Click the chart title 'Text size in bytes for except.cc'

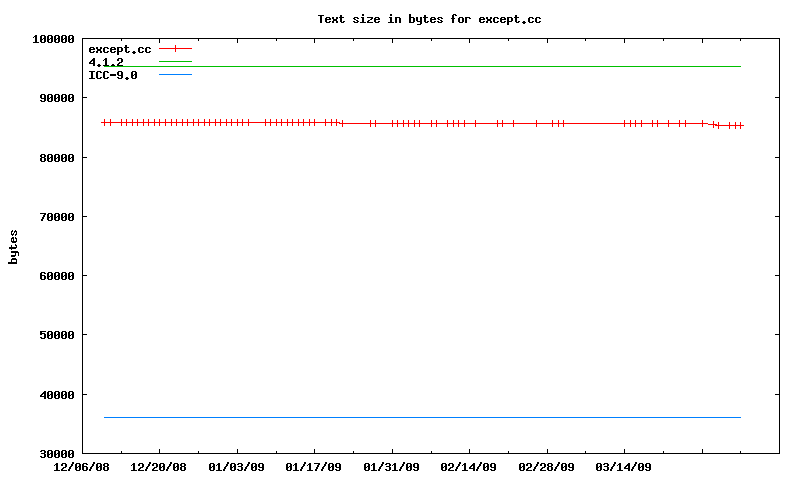click(x=429, y=19)
